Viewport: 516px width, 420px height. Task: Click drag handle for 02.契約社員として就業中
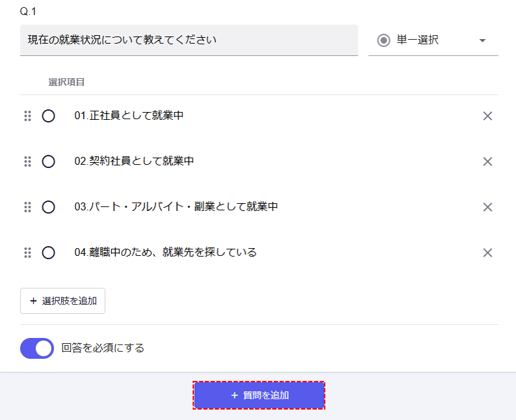click(27, 161)
